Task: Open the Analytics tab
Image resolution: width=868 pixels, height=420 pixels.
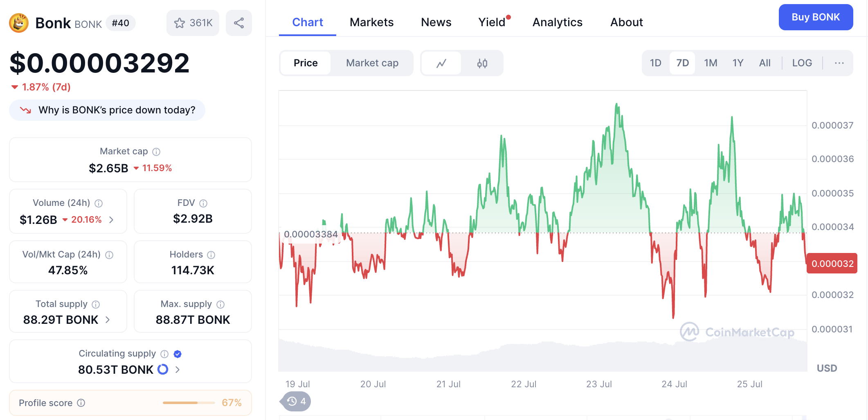Action: (558, 22)
